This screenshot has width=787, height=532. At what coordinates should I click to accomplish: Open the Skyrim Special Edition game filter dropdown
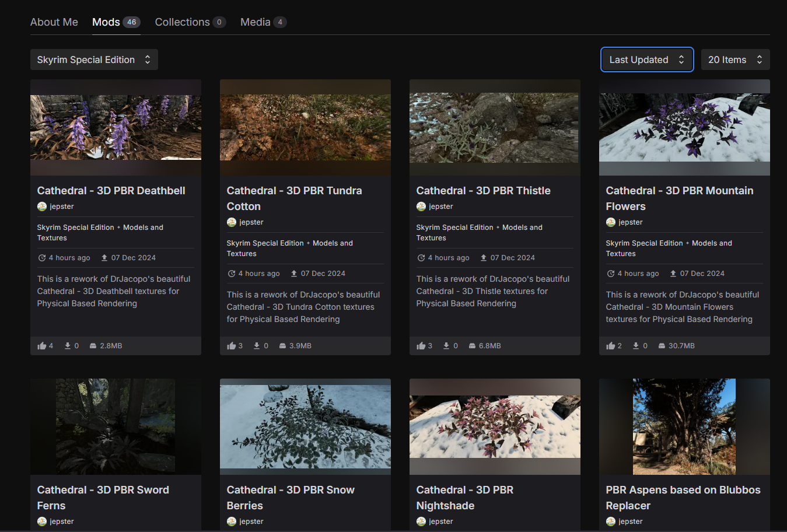(x=94, y=60)
